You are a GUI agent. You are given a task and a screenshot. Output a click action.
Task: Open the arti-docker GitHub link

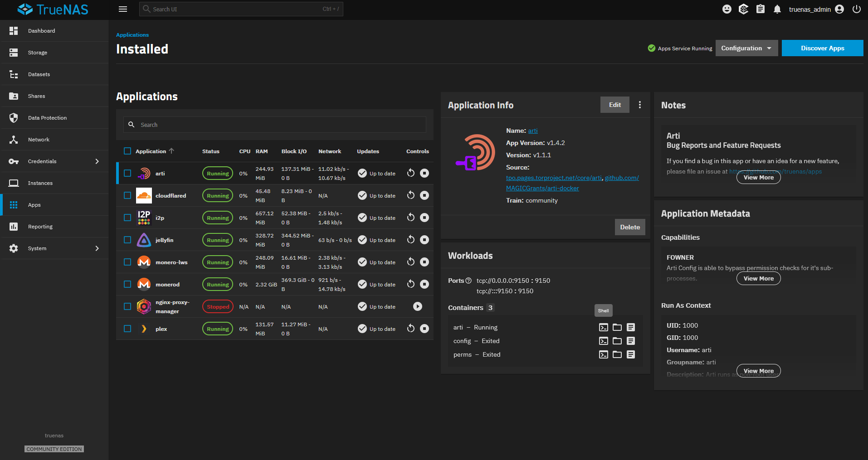(542, 188)
